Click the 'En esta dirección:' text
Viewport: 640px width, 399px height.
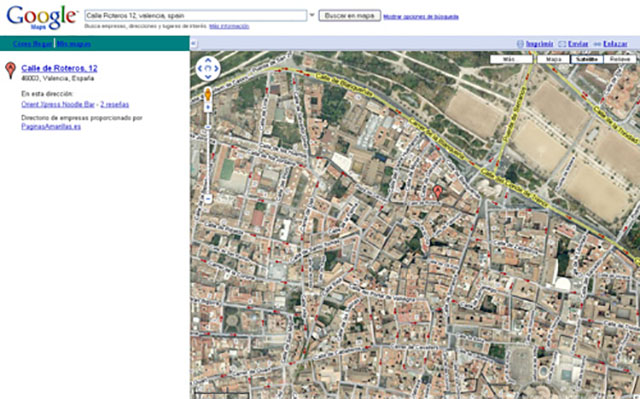(47, 94)
